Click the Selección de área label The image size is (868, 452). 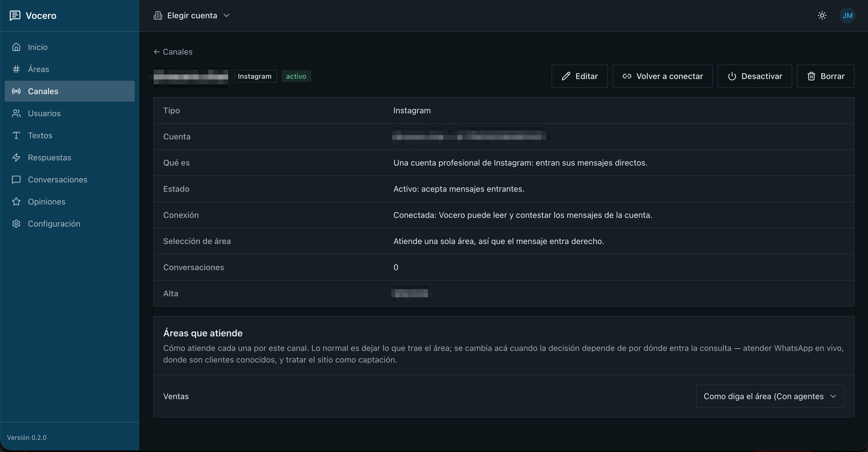pyautogui.click(x=197, y=241)
